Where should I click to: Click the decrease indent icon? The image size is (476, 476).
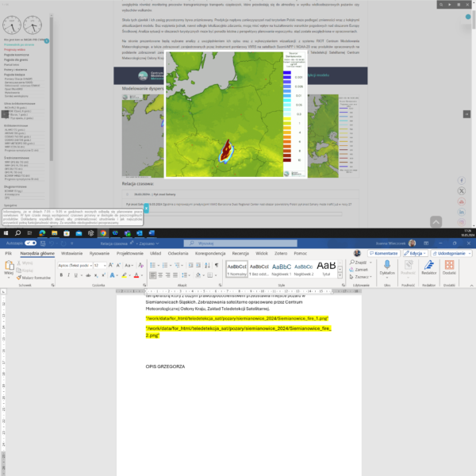pos(190,265)
